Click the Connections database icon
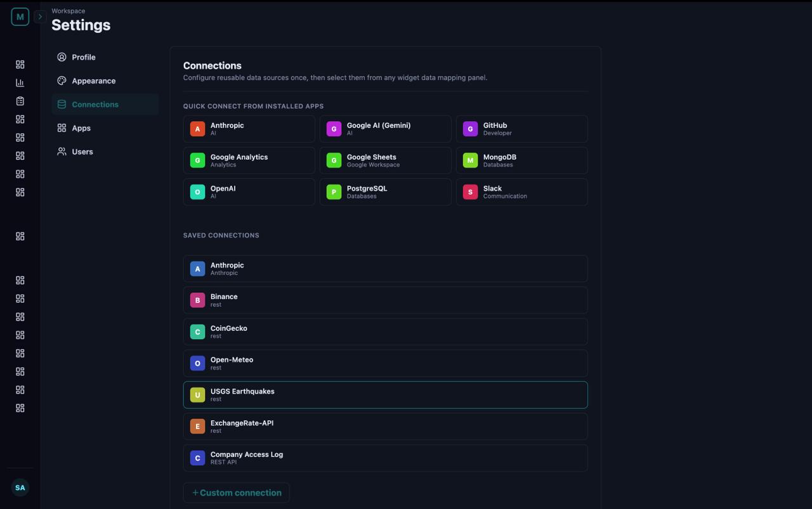812x509 pixels. click(x=62, y=104)
